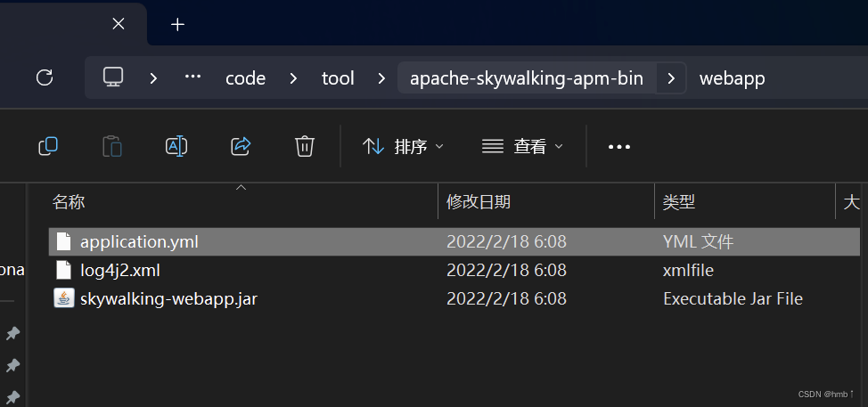868x407 pixels.
Task: Sort by the 类型 column header
Action: pos(679,202)
